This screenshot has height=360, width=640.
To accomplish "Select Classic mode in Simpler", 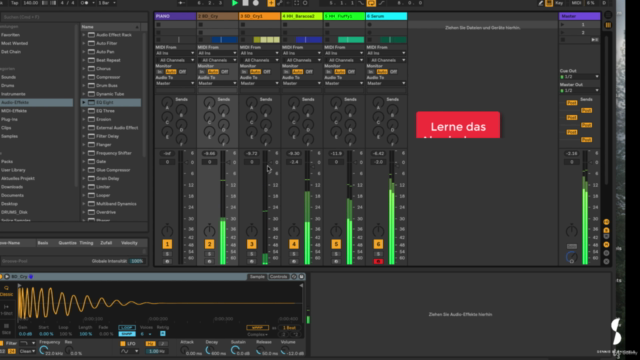I will click(7, 291).
